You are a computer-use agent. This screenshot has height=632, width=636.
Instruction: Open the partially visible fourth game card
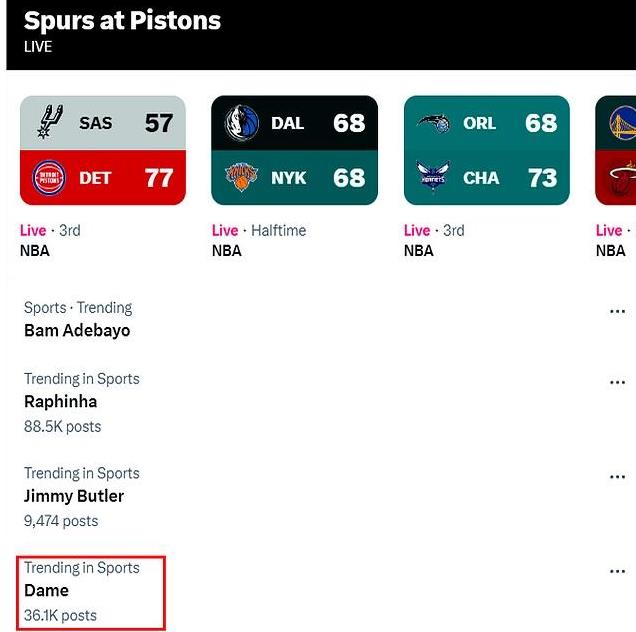618,150
